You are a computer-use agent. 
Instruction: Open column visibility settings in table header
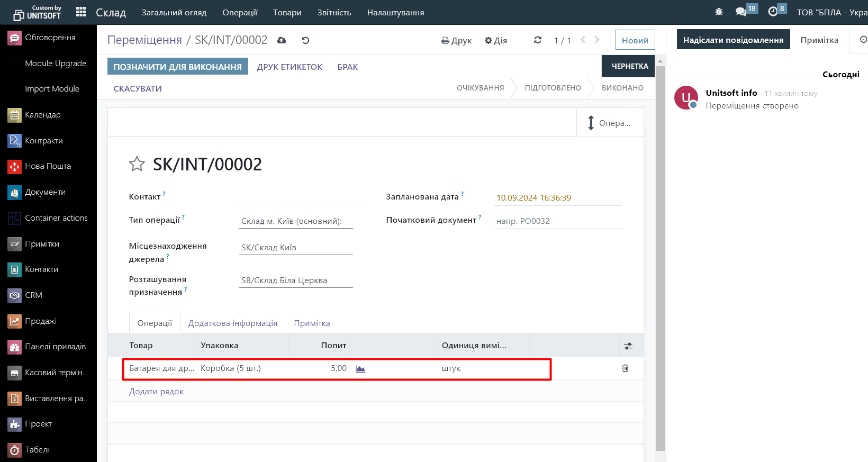628,346
